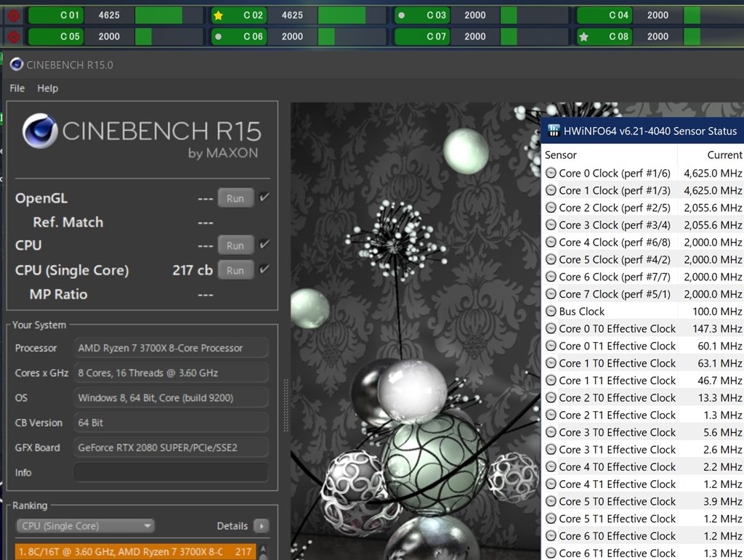Click the ranking list scroll-up arrow
744x560 pixels.
pyautogui.click(x=263, y=550)
